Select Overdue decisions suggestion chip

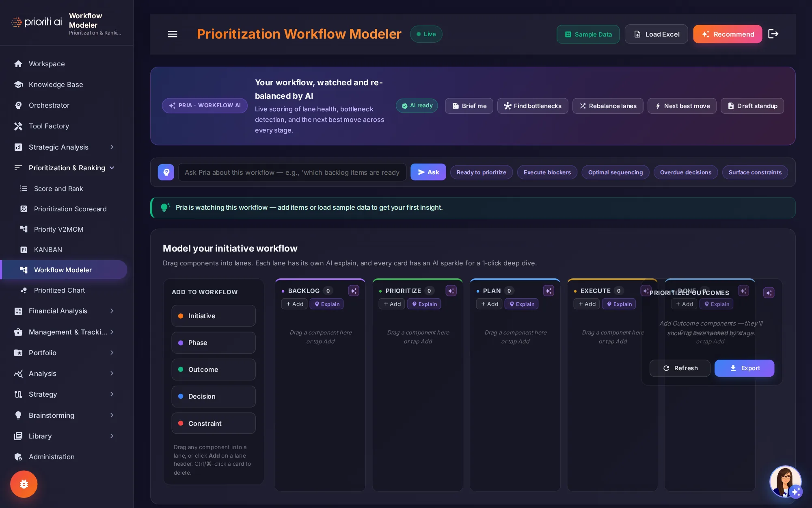(686, 172)
